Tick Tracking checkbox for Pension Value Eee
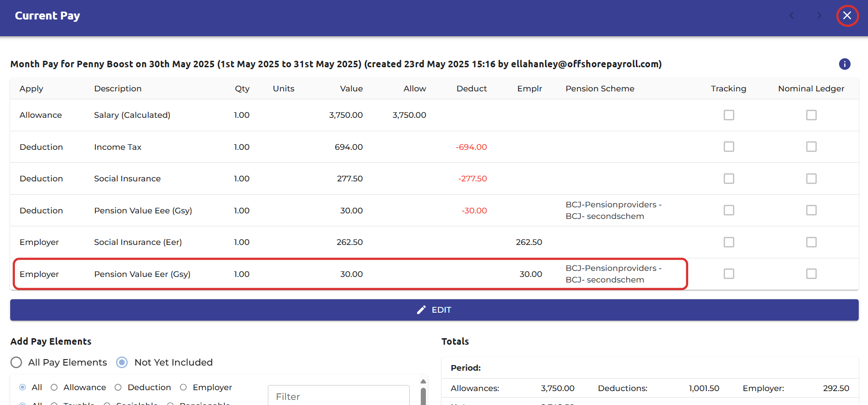The width and height of the screenshot is (868, 405). 729,210
